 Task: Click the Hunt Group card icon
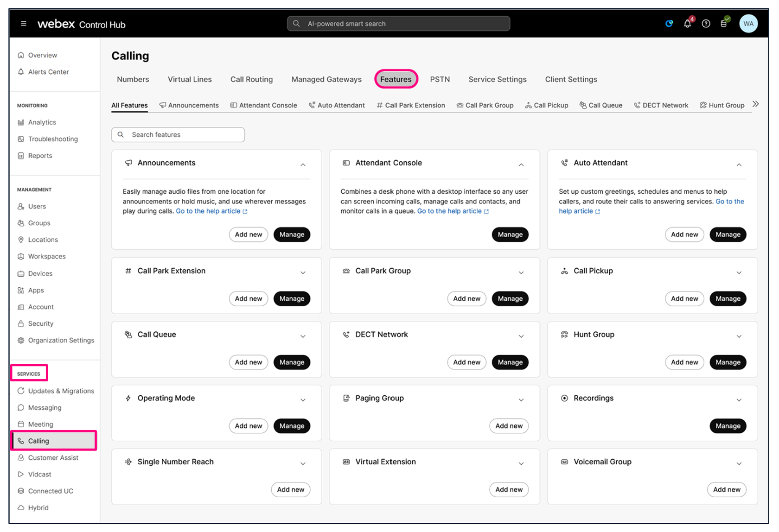(564, 334)
